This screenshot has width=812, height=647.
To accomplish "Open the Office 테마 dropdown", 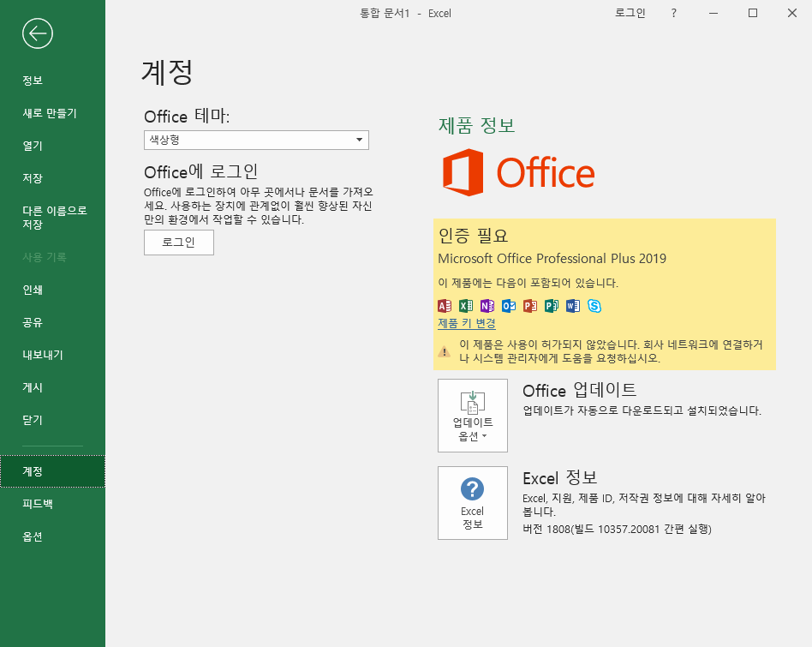I will click(x=256, y=140).
